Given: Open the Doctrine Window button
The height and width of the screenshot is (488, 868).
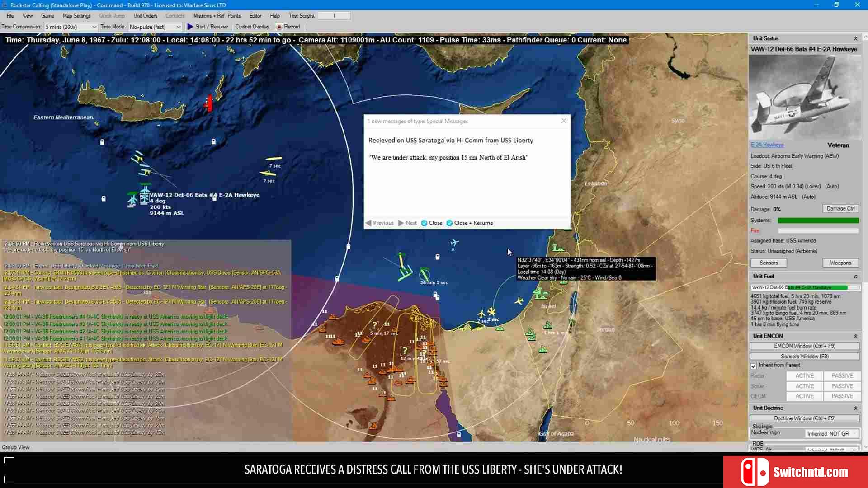Looking at the screenshot, I should (x=805, y=418).
